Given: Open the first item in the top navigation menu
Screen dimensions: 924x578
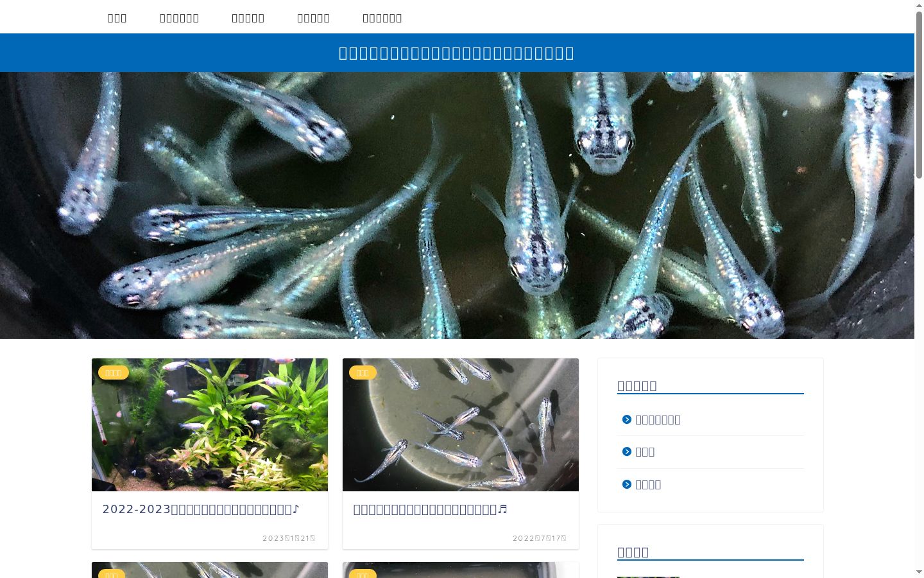Looking at the screenshot, I should click(117, 18).
